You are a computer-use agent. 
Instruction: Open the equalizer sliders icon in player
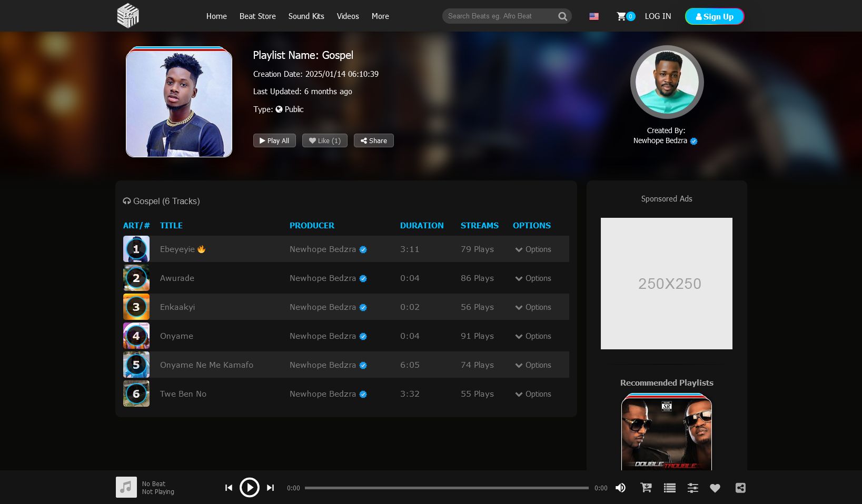(692, 488)
